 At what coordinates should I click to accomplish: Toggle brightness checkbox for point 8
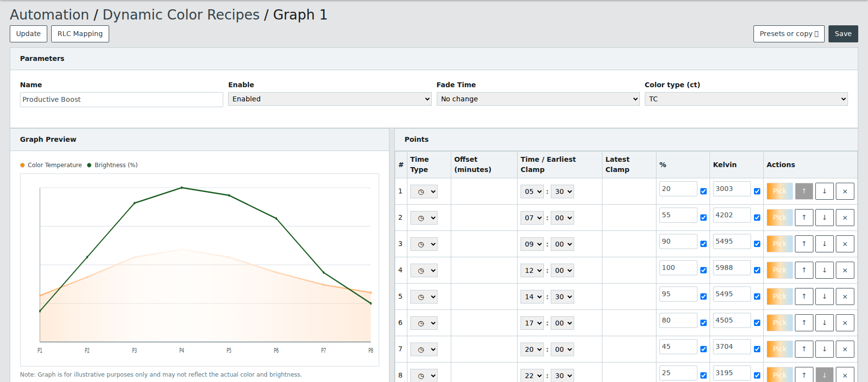pyautogui.click(x=703, y=375)
